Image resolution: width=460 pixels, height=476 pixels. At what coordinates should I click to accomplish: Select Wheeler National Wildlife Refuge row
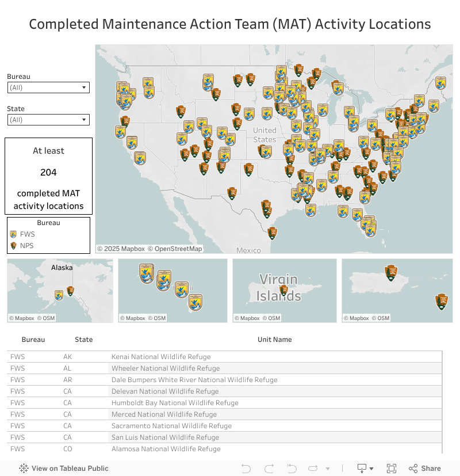point(224,368)
